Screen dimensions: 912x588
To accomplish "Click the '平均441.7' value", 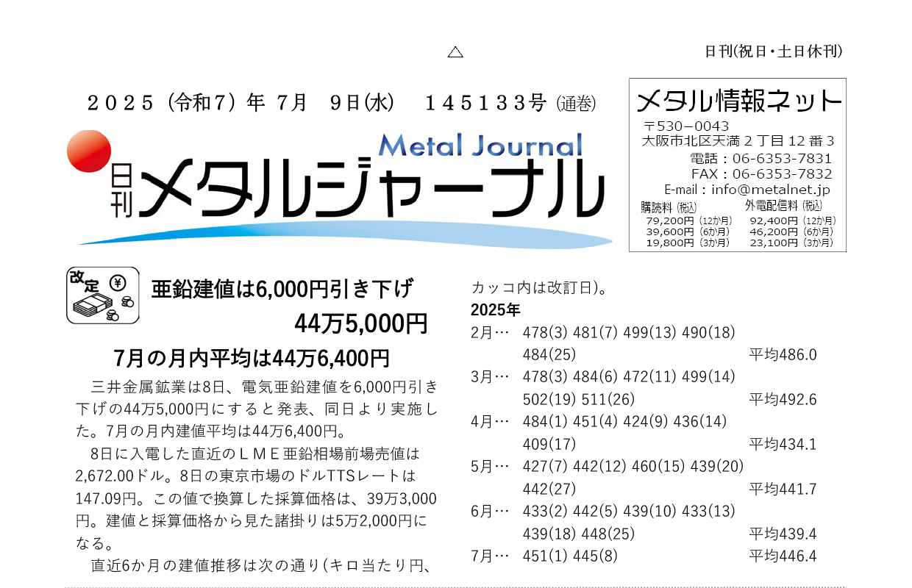I will coord(783,490).
